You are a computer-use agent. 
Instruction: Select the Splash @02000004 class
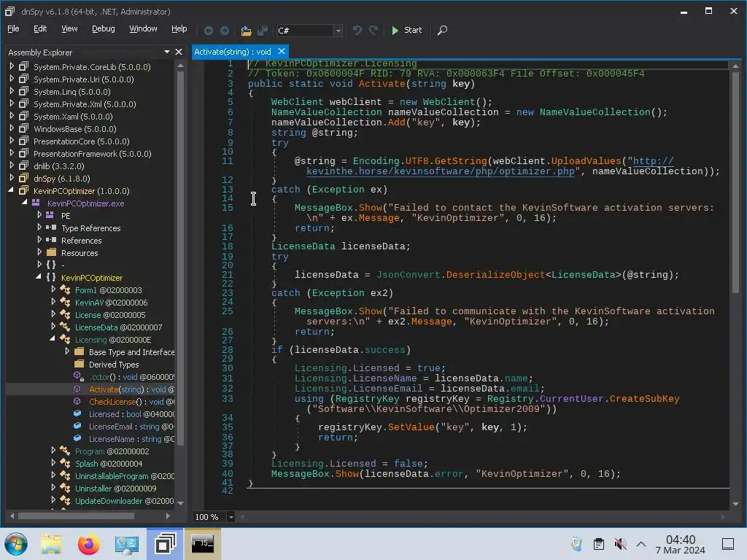tap(109, 463)
